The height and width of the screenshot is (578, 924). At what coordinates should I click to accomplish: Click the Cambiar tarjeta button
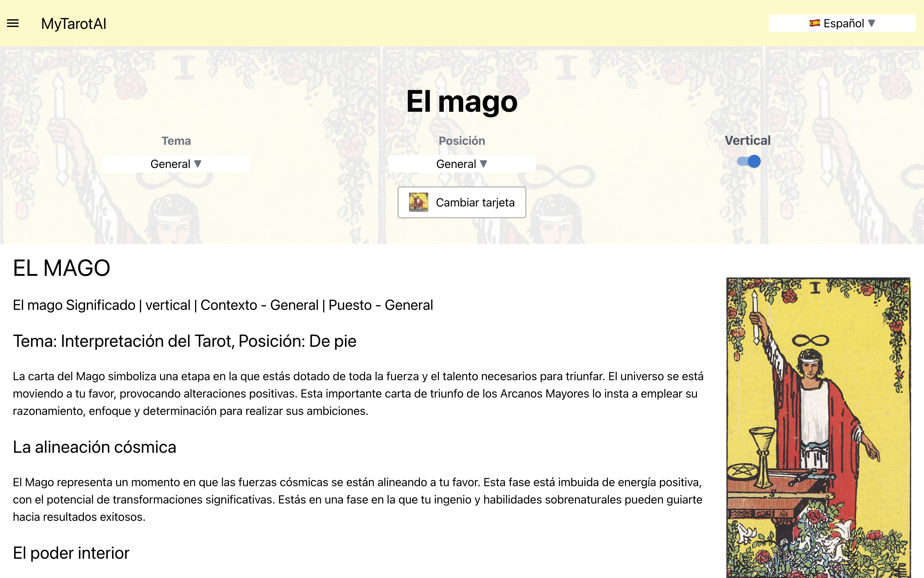(x=462, y=202)
